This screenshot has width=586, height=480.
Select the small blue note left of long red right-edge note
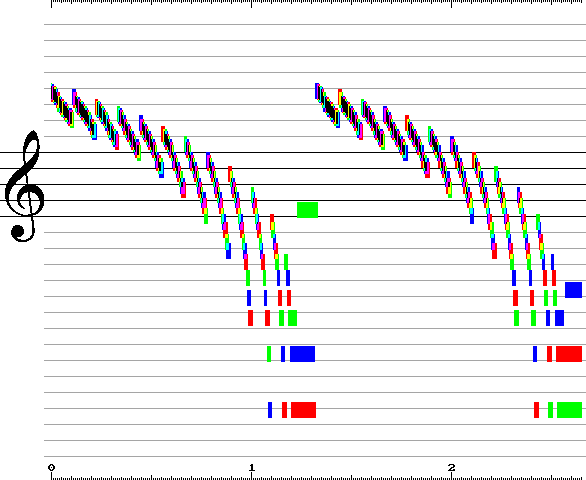tap(535, 354)
